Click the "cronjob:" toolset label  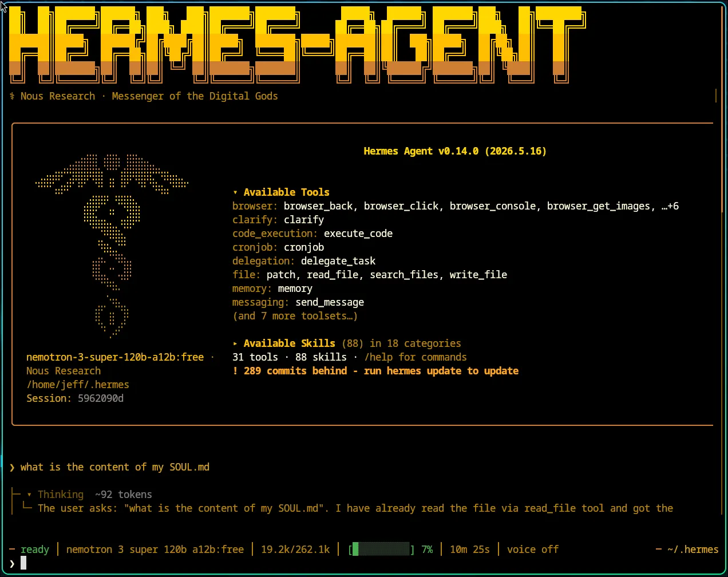coord(255,247)
